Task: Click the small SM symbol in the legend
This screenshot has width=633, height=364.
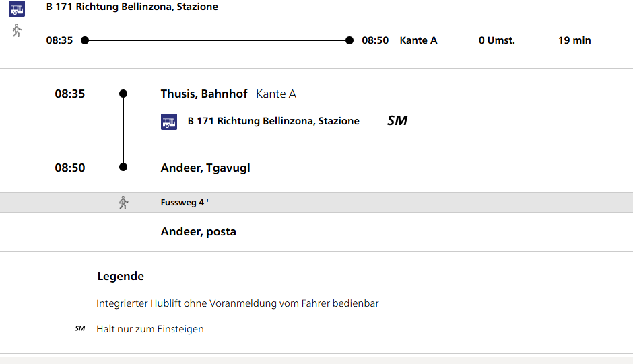Action: 80,329
